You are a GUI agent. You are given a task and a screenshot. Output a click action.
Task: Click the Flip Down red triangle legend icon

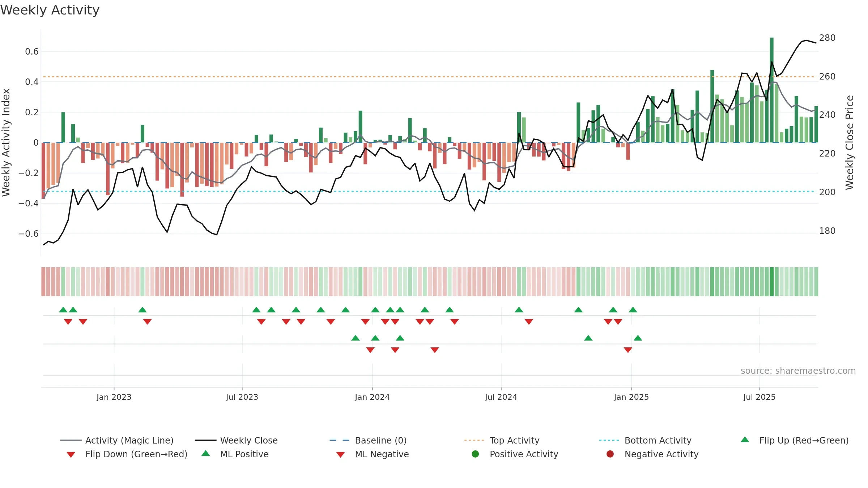pos(71,455)
